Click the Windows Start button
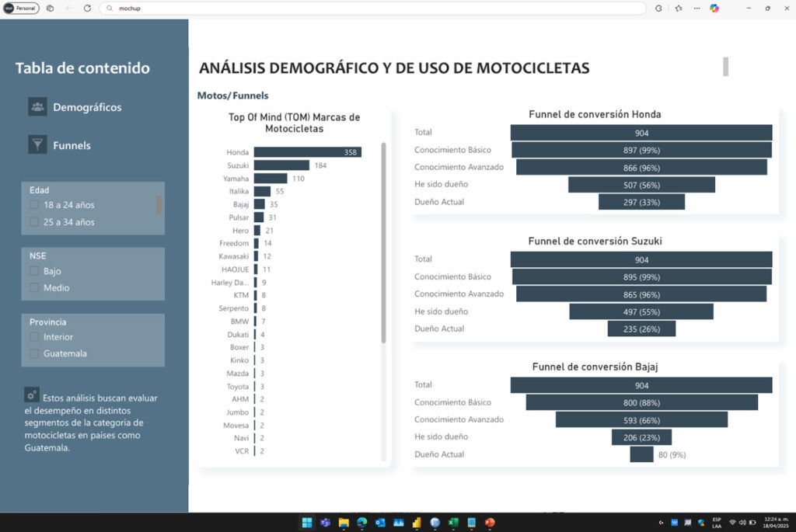 click(x=306, y=523)
